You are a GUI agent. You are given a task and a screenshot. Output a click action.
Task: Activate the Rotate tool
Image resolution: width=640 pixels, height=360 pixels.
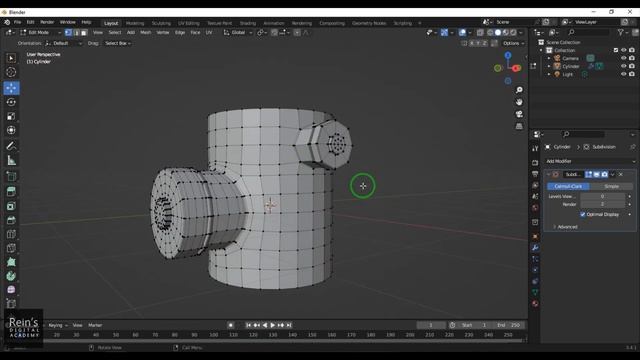pyautogui.click(x=11, y=102)
